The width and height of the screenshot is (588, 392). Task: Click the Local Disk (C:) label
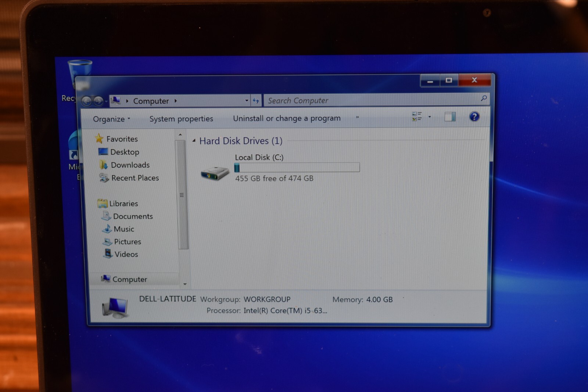pos(259,157)
